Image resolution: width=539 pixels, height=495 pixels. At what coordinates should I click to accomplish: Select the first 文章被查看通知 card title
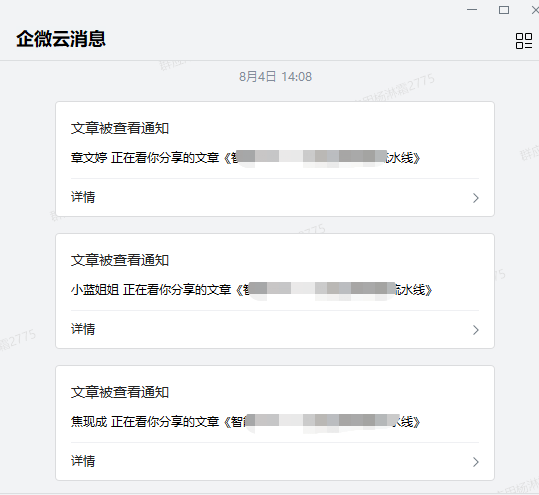pos(120,128)
